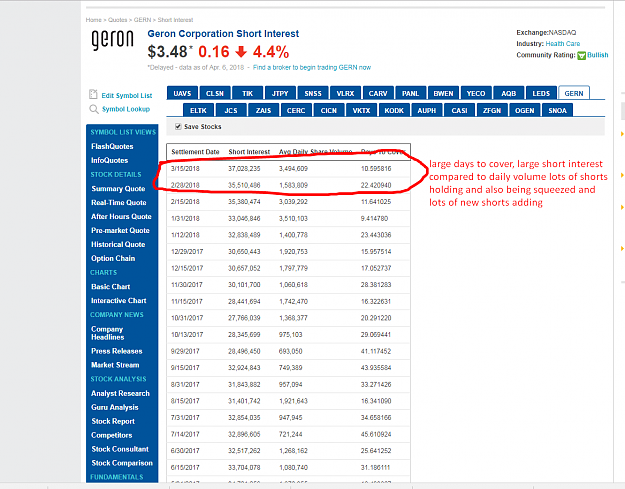Switch to the SNOA symbol tab
This screenshot has height=489, width=625.
point(557,110)
